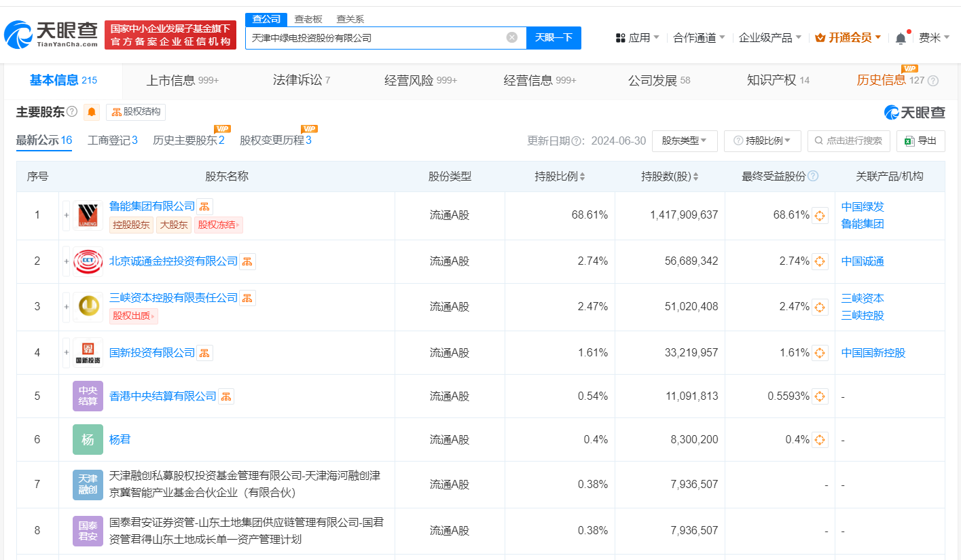Clear search box with the × icon
The image size is (961, 560).
pyautogui.click(x=512, y=37)
